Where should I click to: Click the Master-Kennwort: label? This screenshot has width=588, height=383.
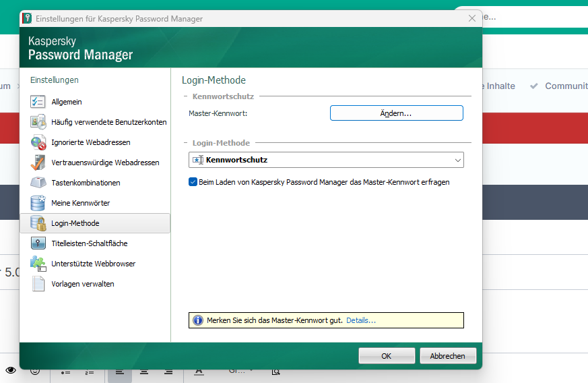click(x=218, y=113)
